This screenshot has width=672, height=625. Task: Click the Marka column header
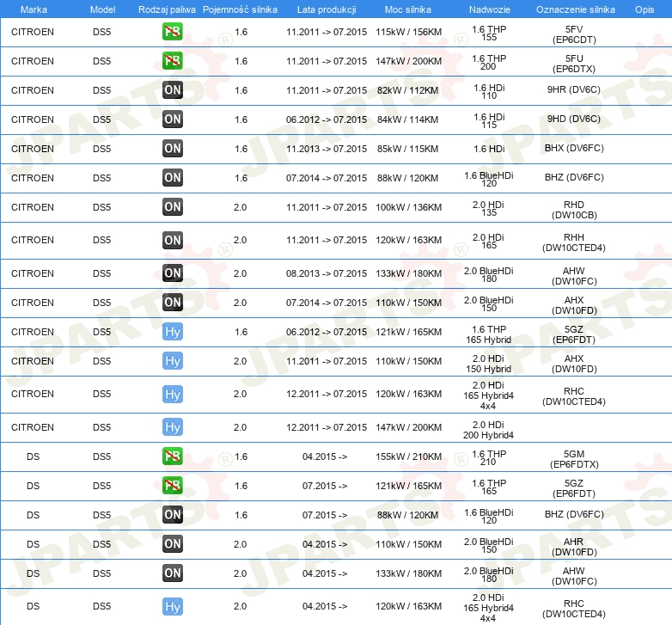coord(33,9)
